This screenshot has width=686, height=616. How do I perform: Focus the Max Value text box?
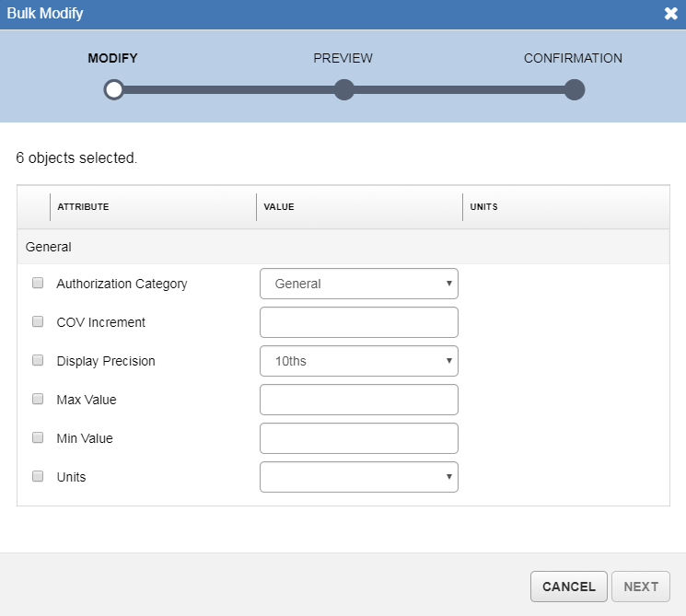(x=358, y=400)
